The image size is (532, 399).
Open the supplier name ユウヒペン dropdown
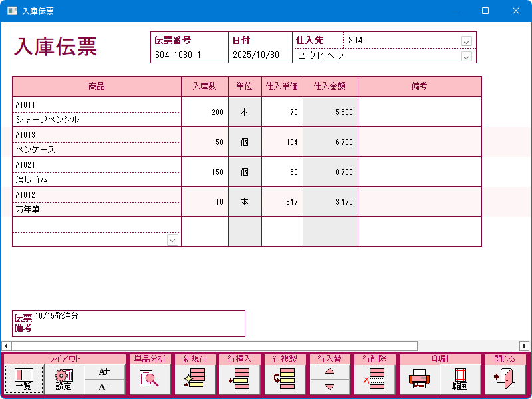466,57
